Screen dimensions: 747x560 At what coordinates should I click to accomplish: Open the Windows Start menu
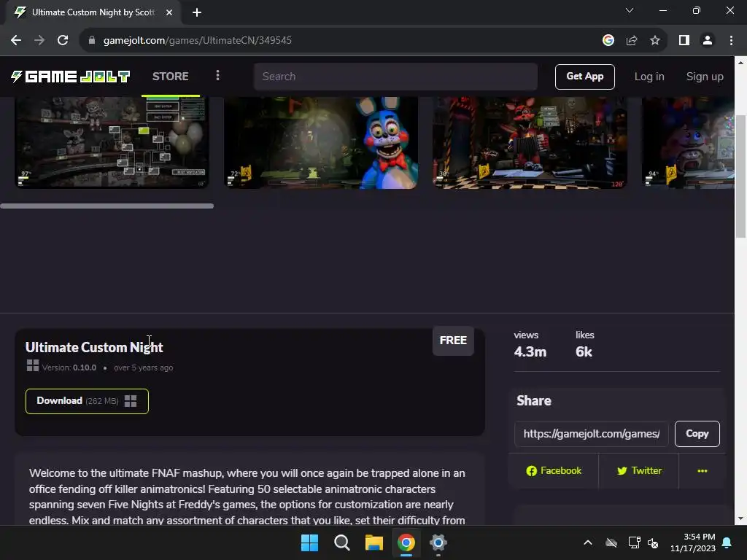309,542
